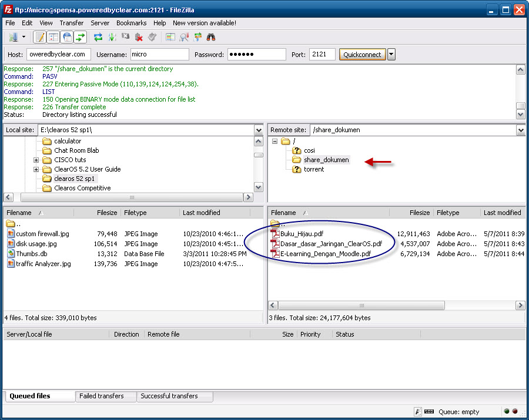Click the Port input field
The height and width of the screenshot is (420, 529).
(x=322, y=54)
